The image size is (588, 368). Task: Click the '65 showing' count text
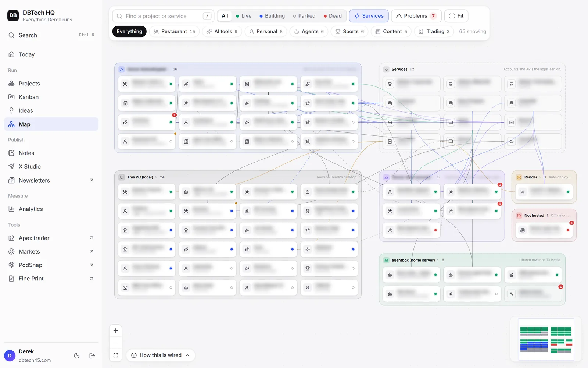coord(473,32)
